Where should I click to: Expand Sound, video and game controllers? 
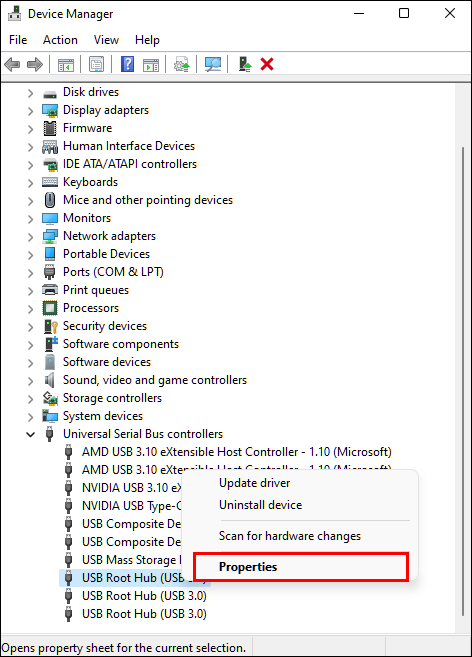pyautogui.click(x=31, y=381)
